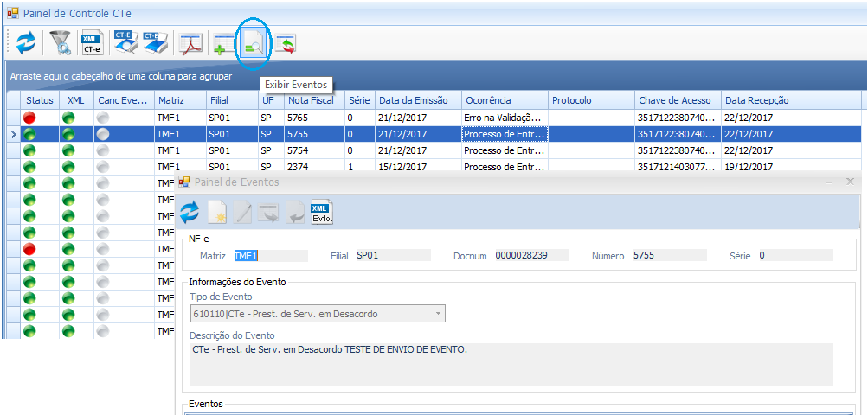Click the Série field in Painel de Eventos
The height and width of the screenshot is (415, 868).
(x=795, y=256)
